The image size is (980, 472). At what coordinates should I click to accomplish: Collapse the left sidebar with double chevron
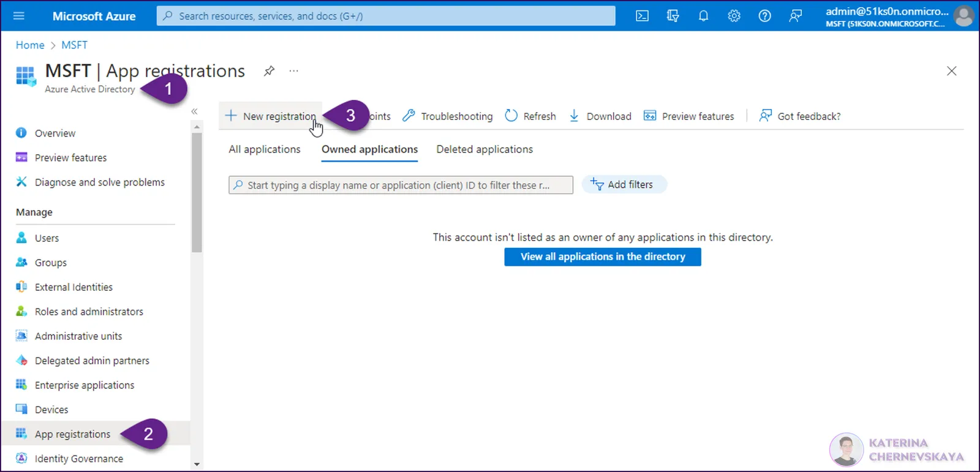coord(194,111)
